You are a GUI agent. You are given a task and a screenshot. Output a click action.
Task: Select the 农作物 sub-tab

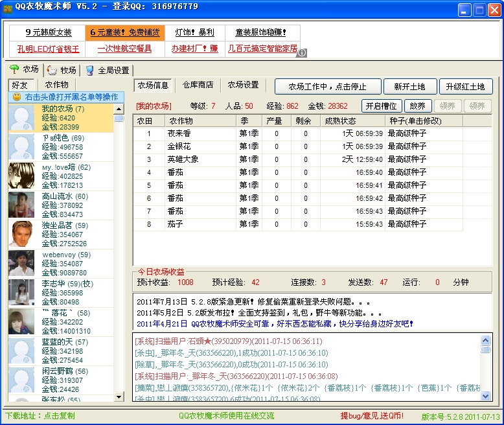[x=56, y=85]
